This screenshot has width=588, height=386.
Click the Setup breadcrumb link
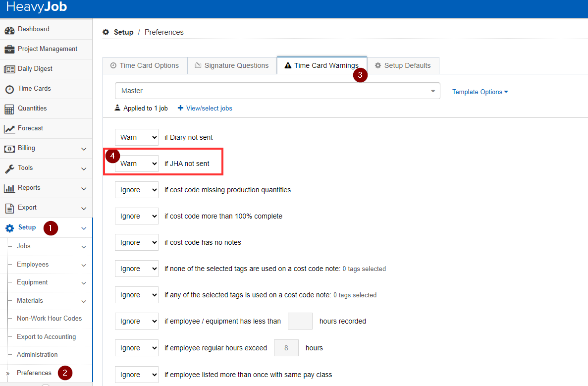(123, 32)
